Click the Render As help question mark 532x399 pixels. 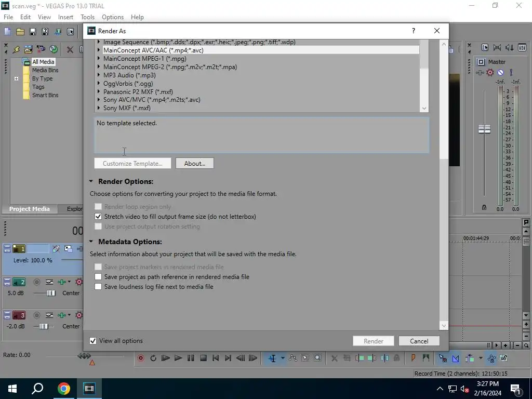(413, 31)
